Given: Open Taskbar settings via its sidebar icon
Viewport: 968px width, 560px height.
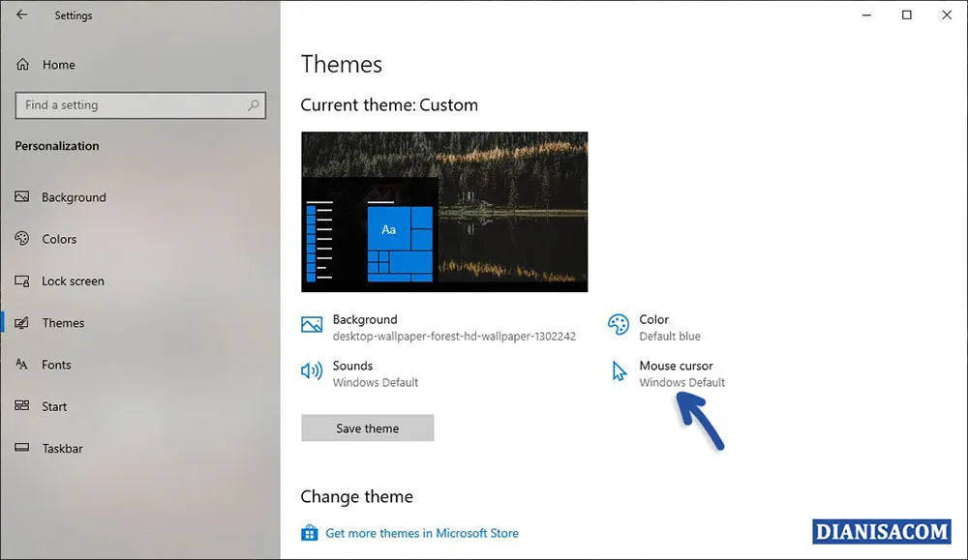Looking at the screenshot, I should (22, 448).
